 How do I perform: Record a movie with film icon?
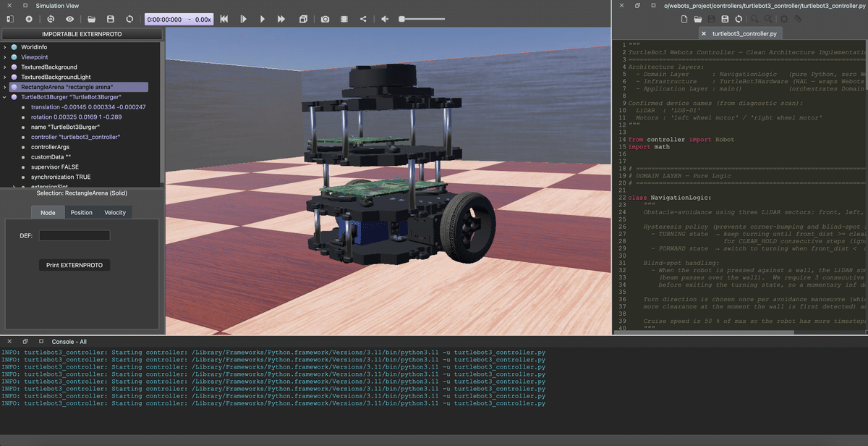tap(344, 19)
